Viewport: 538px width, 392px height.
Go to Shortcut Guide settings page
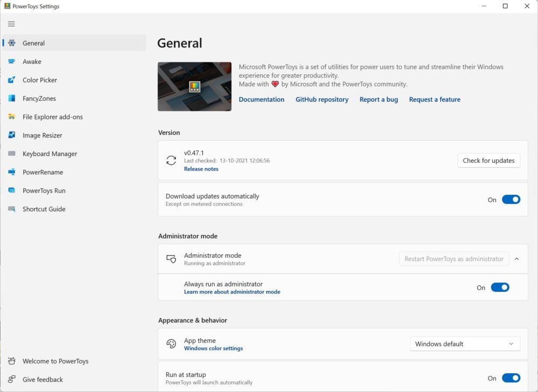[x=44, y=209]
